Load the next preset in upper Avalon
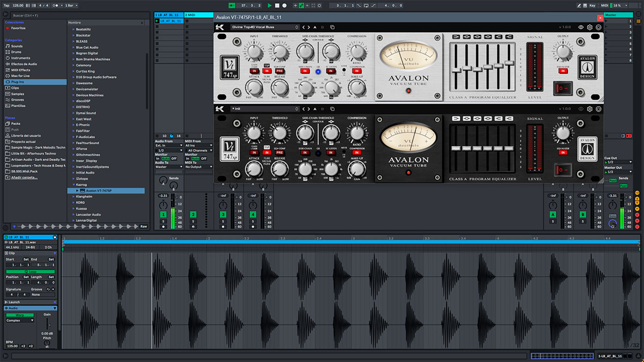644x362 pixels. 308,27
